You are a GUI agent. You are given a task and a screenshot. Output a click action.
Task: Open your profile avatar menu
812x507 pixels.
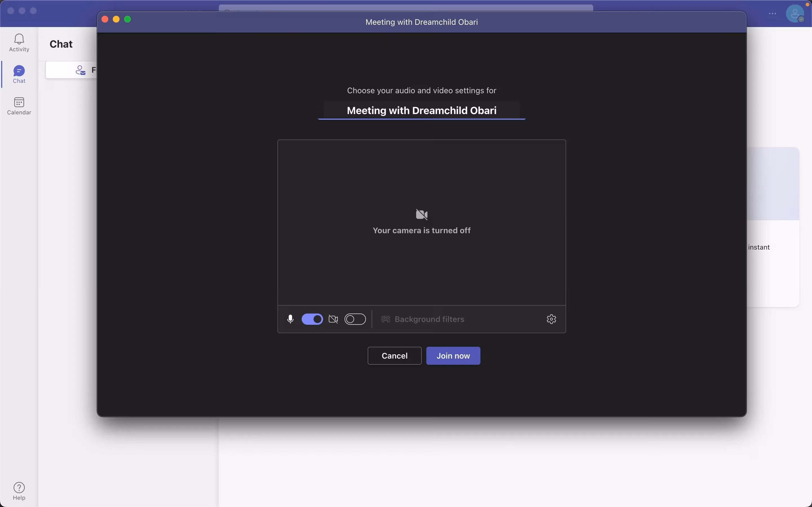tap(795, 14)
